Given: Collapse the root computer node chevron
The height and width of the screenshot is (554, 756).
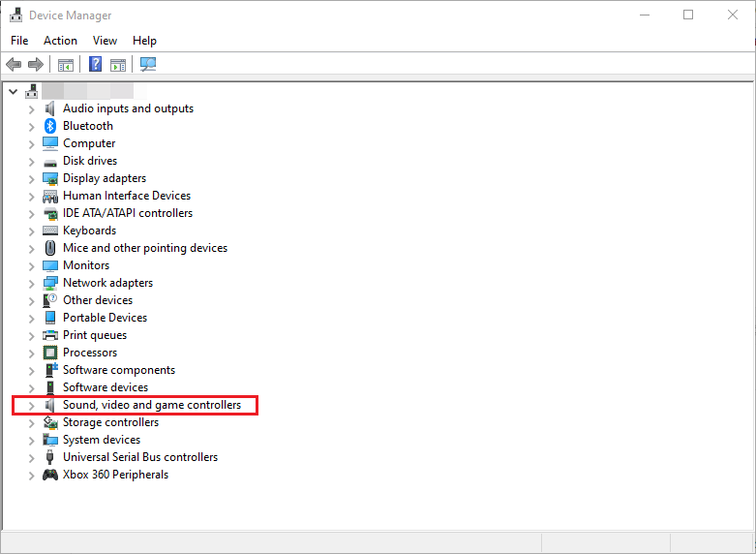Looking at the screenshot, I should tap(13, 91).
